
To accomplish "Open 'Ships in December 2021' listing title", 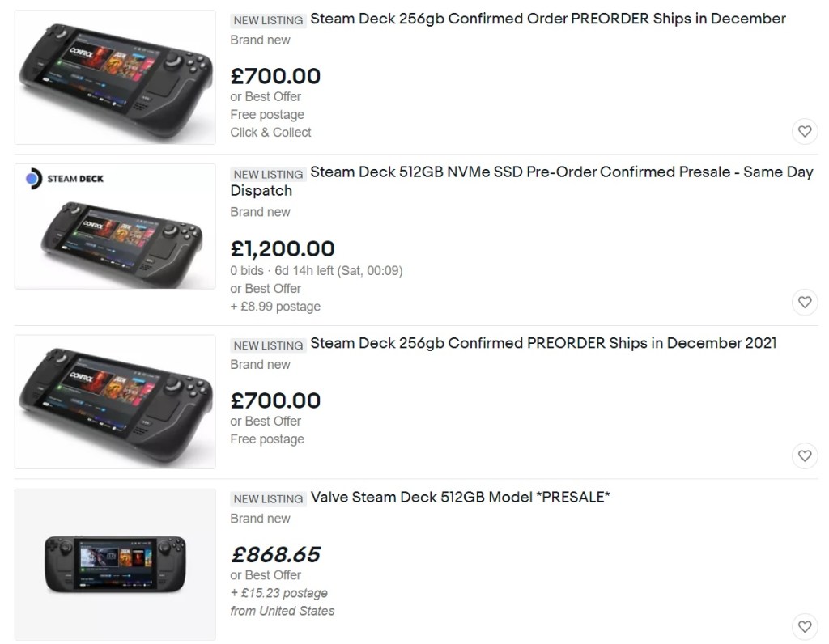I will (542, 343).
